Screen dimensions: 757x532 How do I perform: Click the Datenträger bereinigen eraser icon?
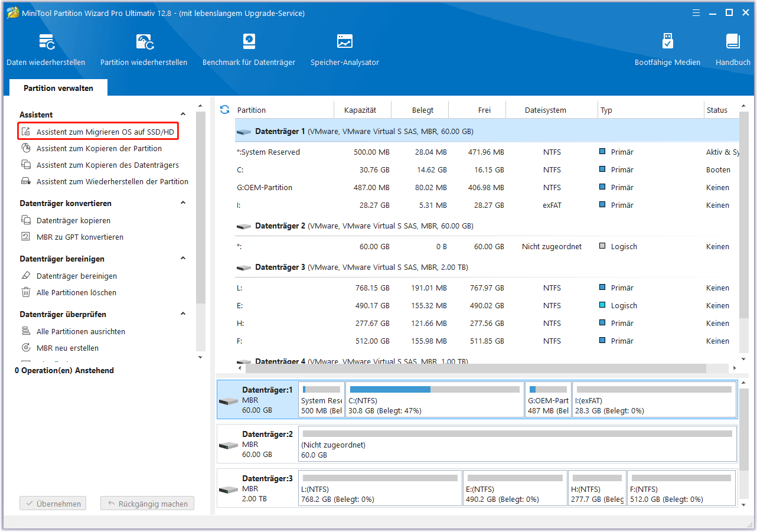[26, 276]
